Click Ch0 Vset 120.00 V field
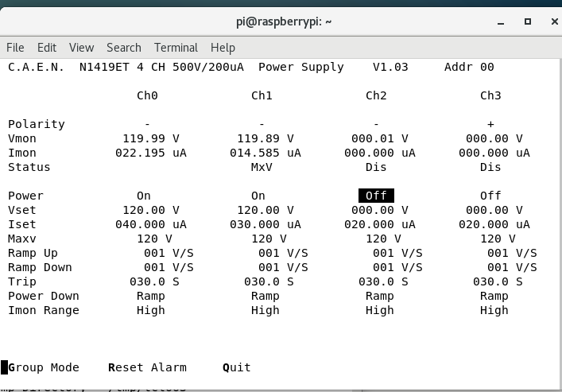Viewport: 562px width, 392px height. [150, 210]
